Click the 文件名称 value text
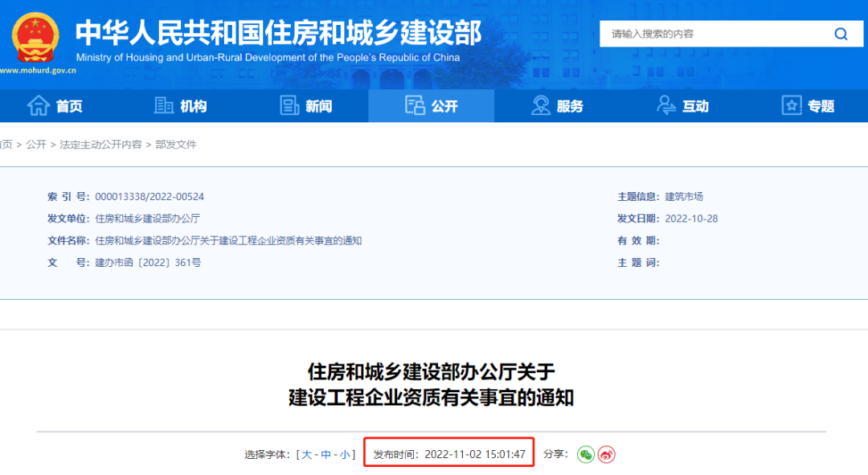The height and width of the screenshot is (475, 868). click(228, 241)
